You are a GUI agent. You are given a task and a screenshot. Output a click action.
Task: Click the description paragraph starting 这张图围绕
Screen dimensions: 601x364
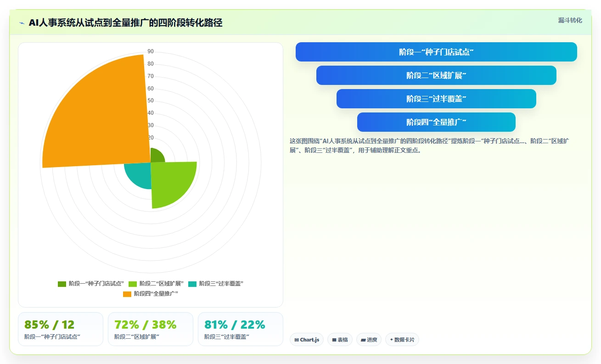(429, 146)
